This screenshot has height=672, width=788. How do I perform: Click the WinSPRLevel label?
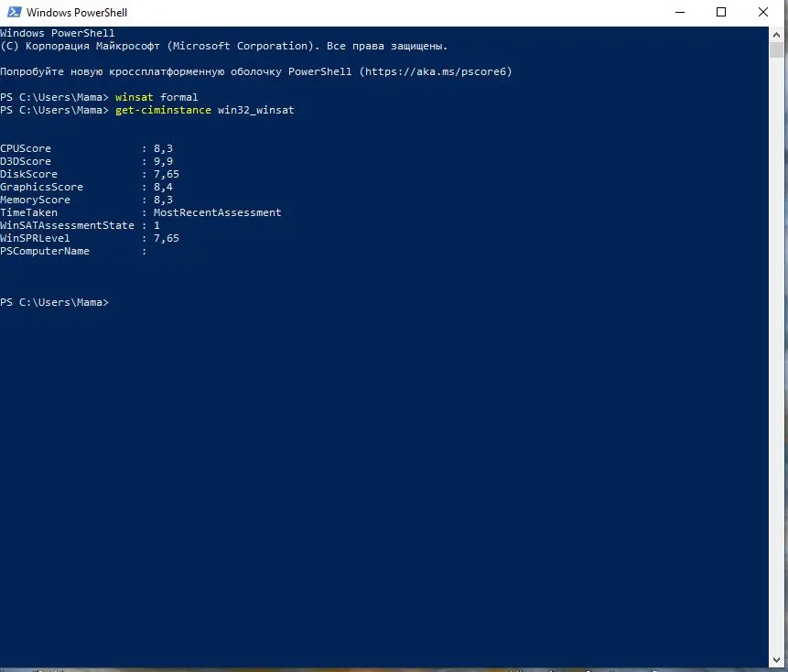pyautogui.click(x=35, y=238)
